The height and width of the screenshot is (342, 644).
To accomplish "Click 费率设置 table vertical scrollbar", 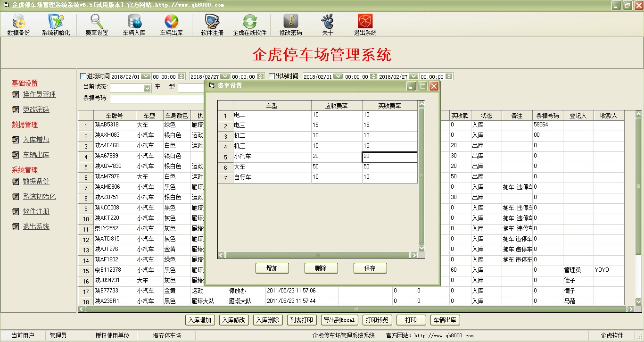I will click(421, 176).
